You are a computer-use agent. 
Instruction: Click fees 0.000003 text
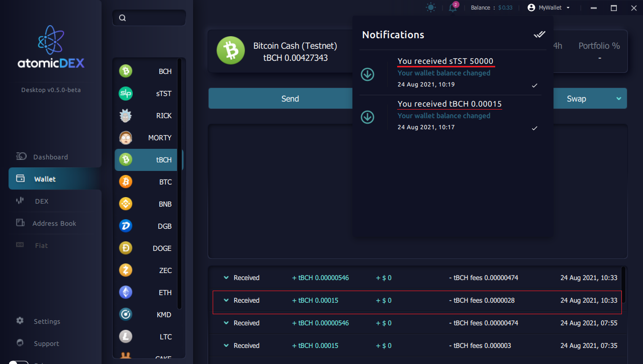[480, 345]
